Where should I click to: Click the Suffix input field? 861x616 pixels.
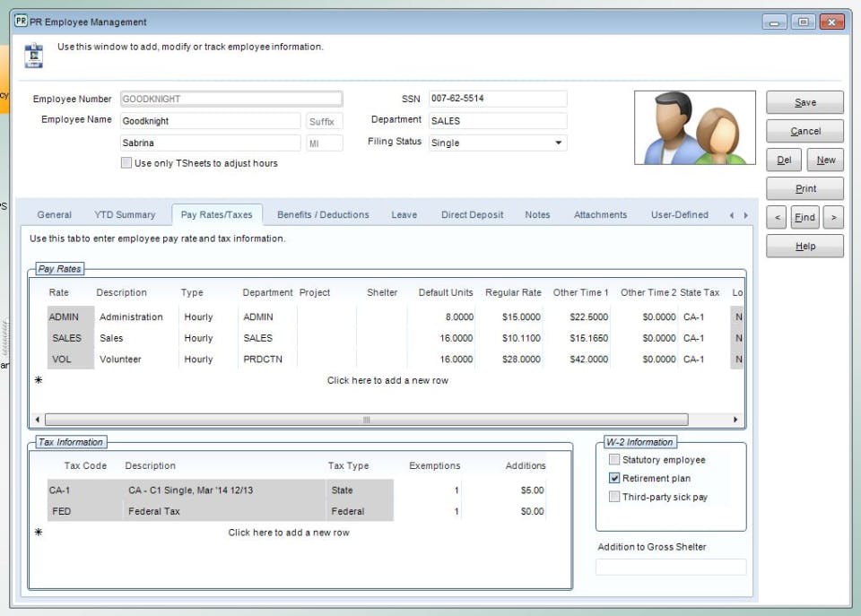pyautogui.click(x=325, y=121)
